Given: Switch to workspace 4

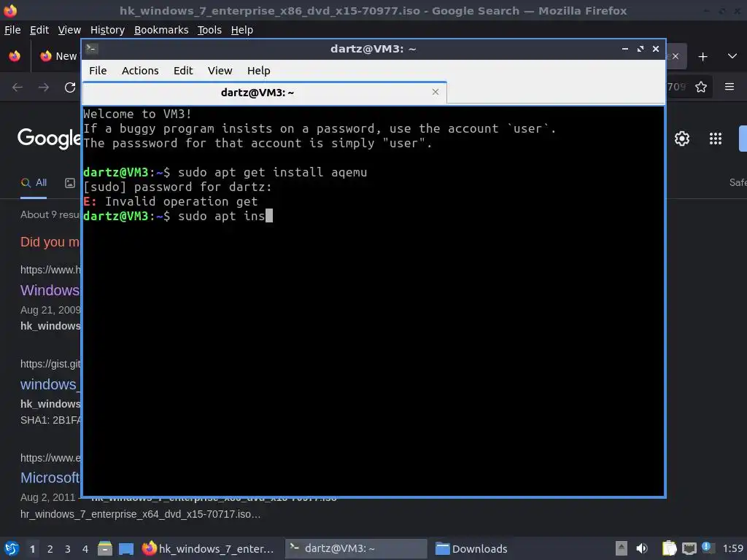Looking at the screenshot, I should coord(85,549).
